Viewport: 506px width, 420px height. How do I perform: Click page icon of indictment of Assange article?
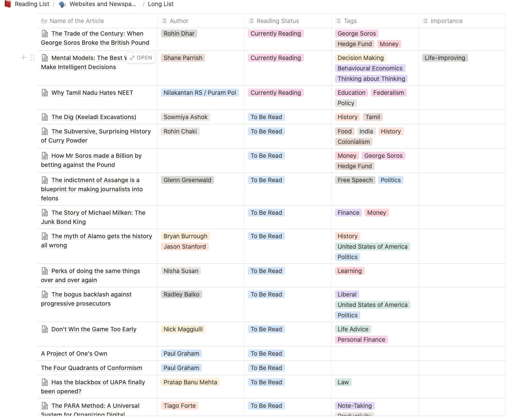pyautogui.click(x=45, y=180)
